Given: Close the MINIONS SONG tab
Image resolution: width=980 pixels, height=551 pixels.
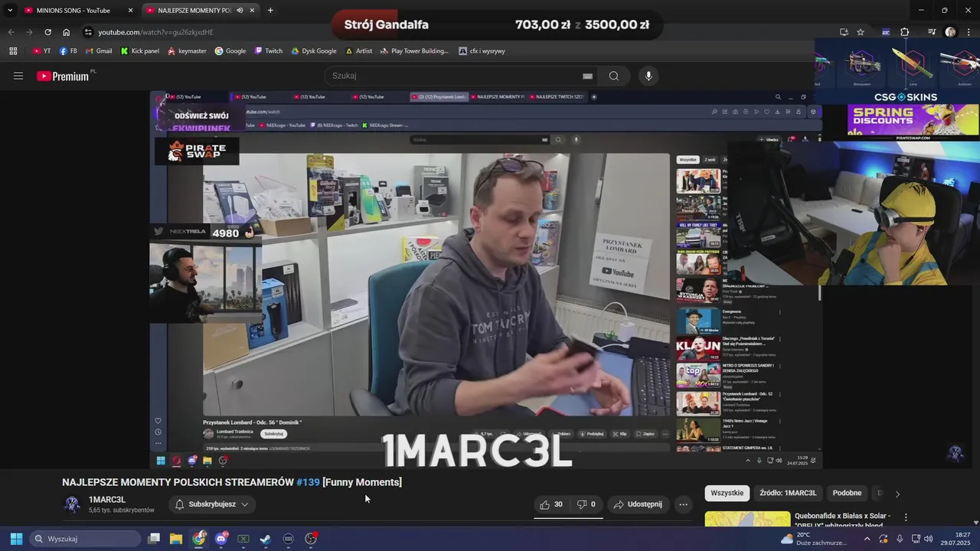Looking at the screenshot, I should (x=130, y=11).
